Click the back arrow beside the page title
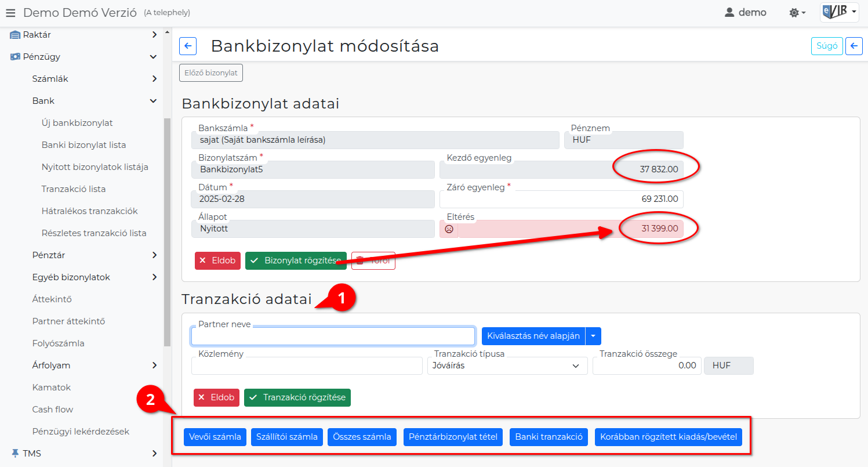This screenshot has height=467, width=868. [188, 46]
